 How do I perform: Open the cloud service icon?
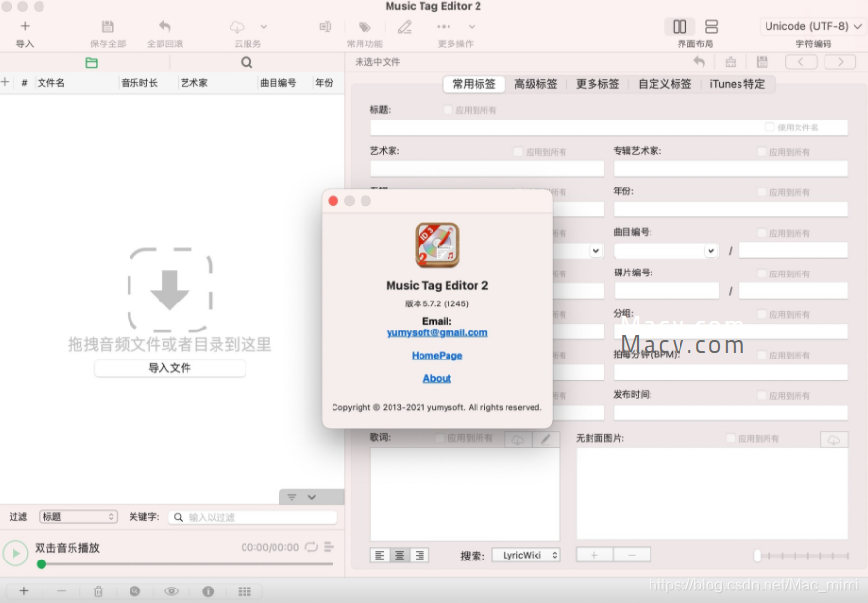pos(237,26)
